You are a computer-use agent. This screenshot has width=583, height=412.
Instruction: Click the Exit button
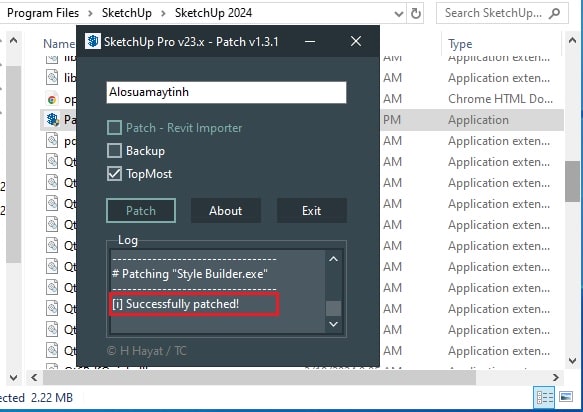click(x=312, y=211)
